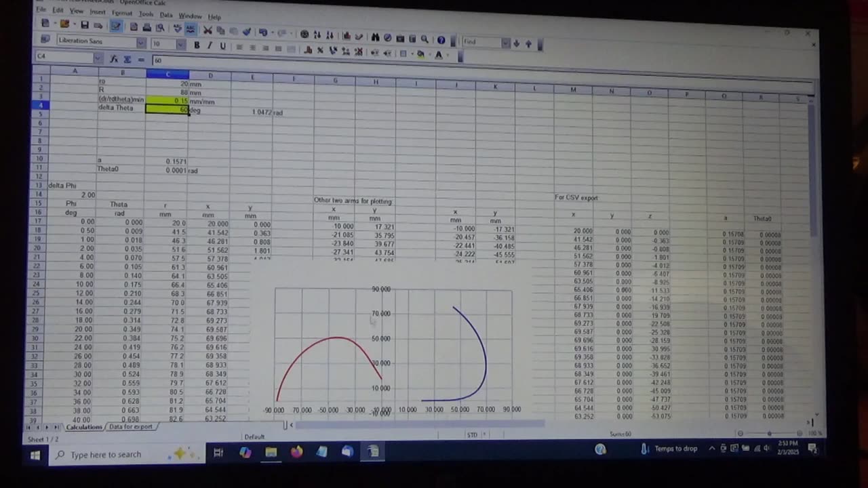Click the Insert Chart icon

347,35
